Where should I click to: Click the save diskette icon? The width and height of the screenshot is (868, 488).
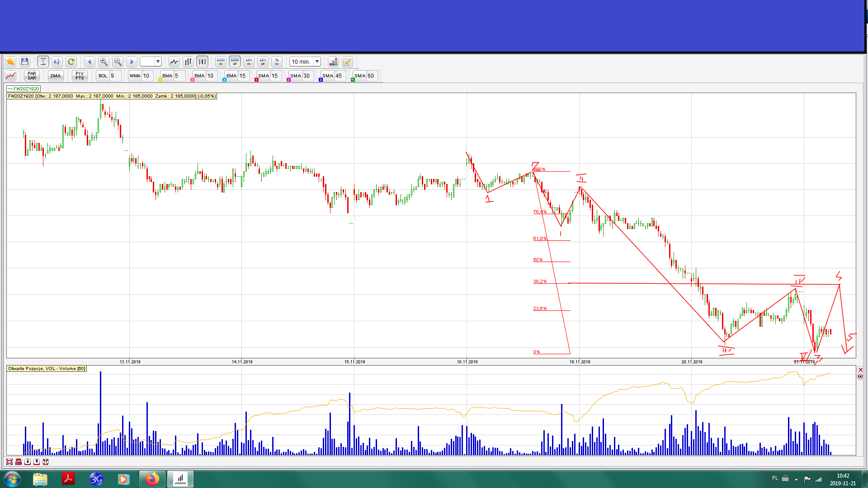click(x=25, y=61)
